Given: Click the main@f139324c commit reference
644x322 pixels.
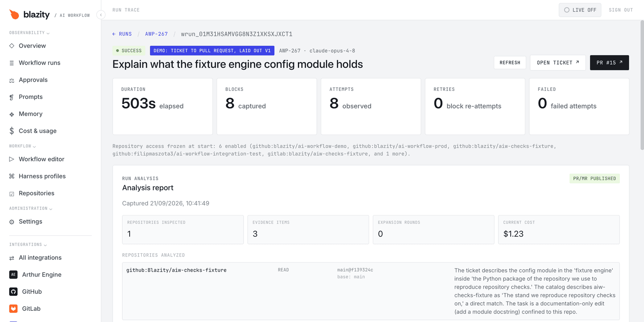Looking at the screenshot, I should (x=355, y=270).
